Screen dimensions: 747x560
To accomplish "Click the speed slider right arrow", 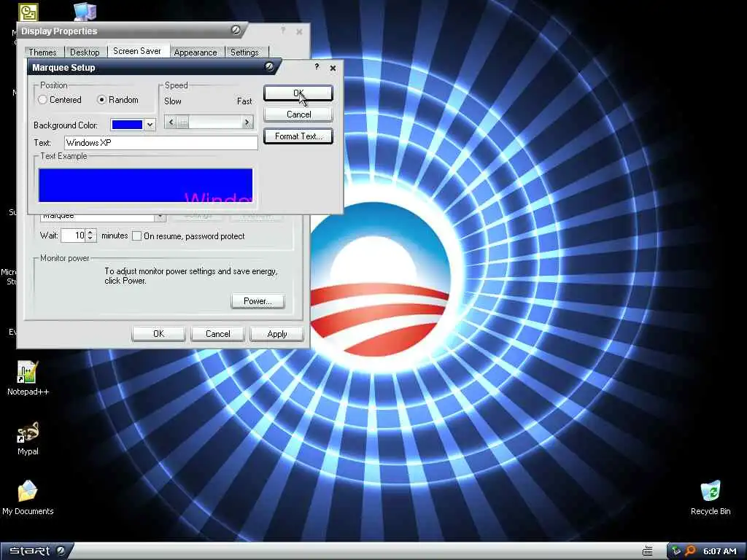I will pos(247,122).
